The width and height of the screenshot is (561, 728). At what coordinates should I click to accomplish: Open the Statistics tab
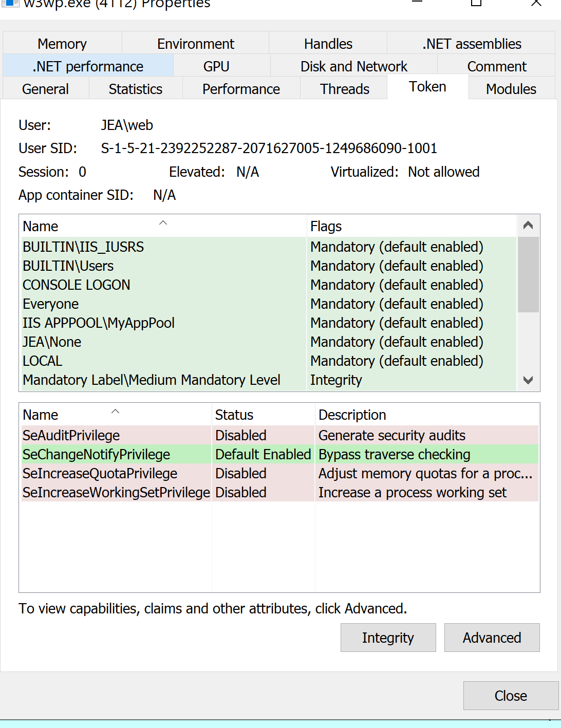point(135,88)
